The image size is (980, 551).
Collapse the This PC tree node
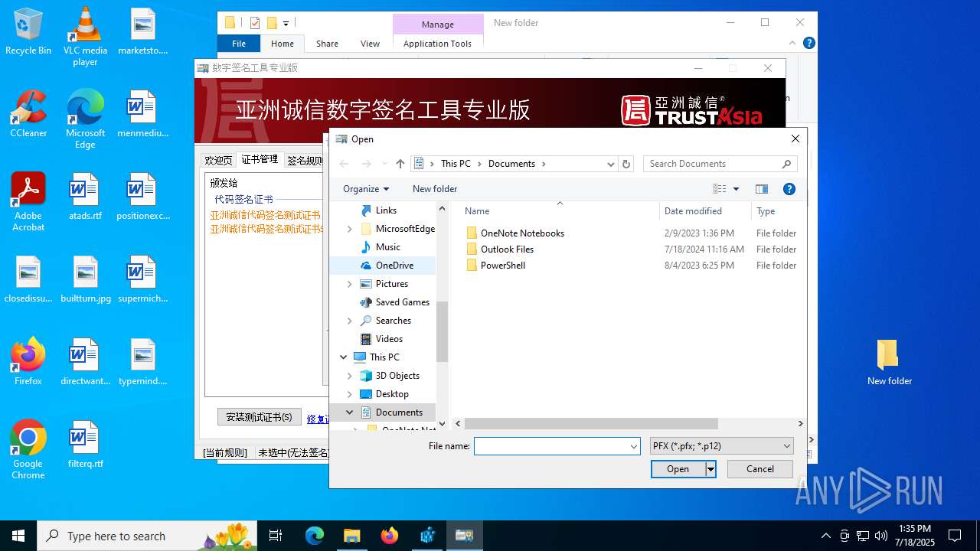(x=343, y=357)
